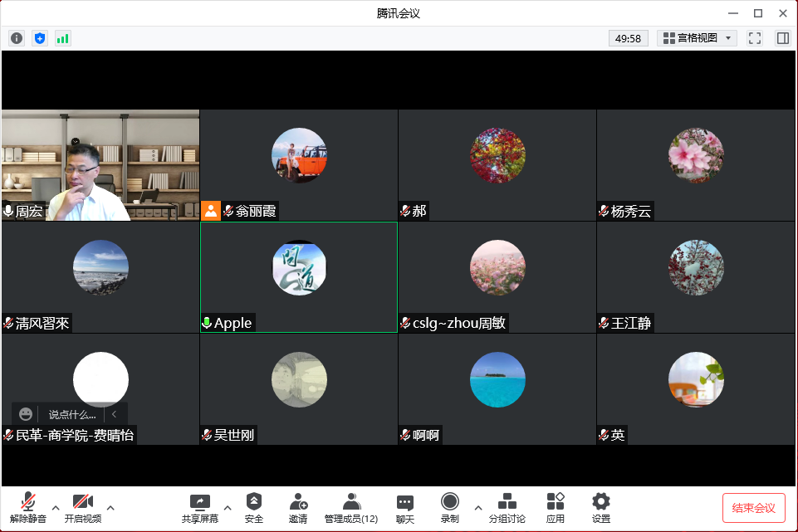Show the side panel layout icon
Viewport: 798px width, 532px height.
point(783,38)
